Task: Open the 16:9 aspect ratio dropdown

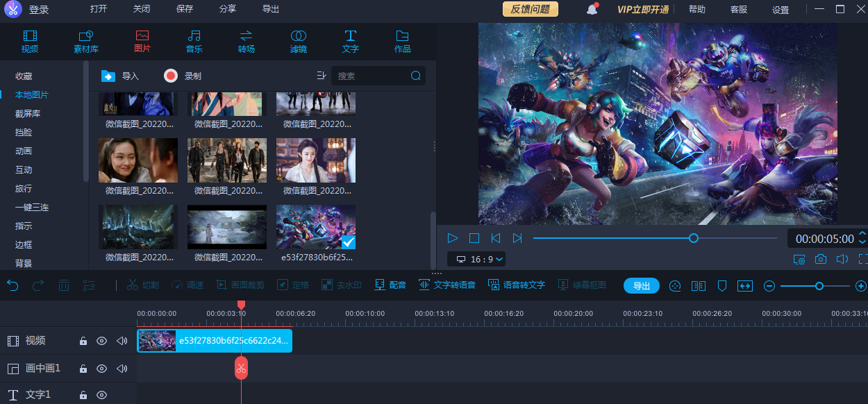Action: pyautogui.click(x=476, y=259)
